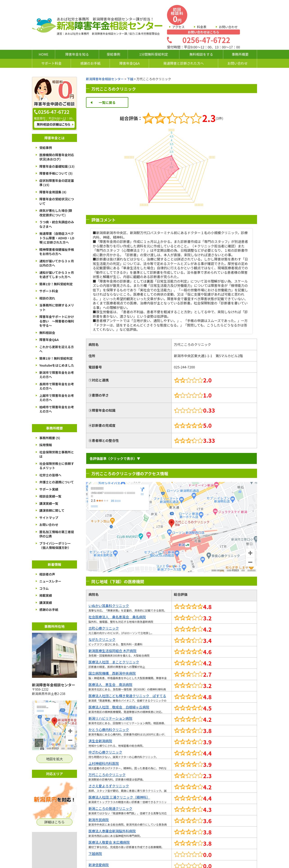Toggle satellite view in sidebar office map
The width and height of the screenshot is (289, 868).
coord(39,743)
